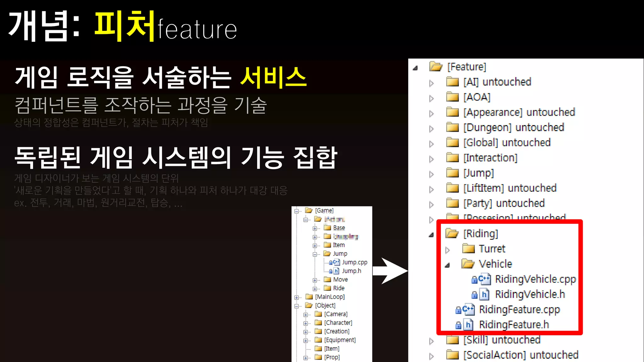Select the '[Jump]' label in the Feature tree
Image resolution: width=644 pixels, height=362 pixels.
click(x=479, y=173)
